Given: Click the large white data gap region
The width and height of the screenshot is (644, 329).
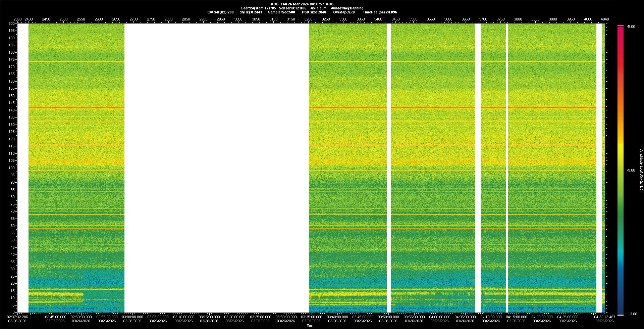Looking at the screenshot, I should 216,168.
